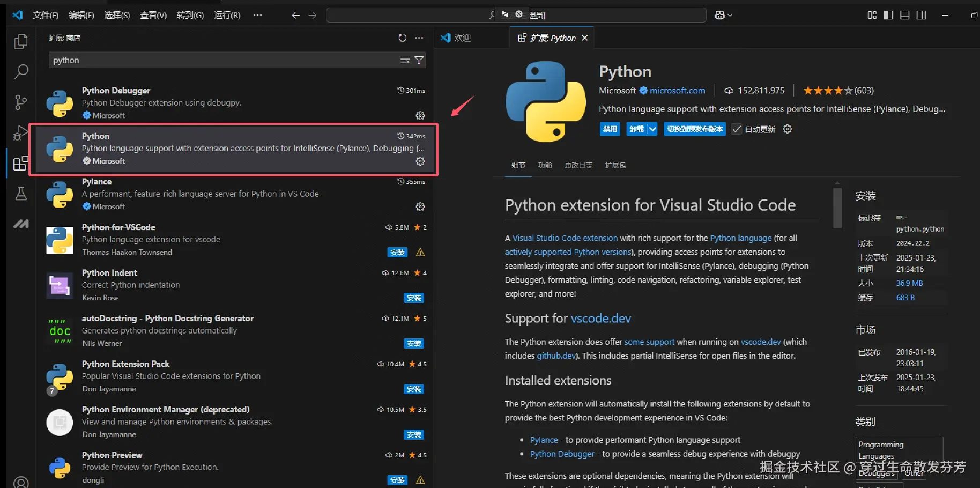This screenshot has width=980, height=488.
Task: Open extensions view more actions ellipsis
Action: tap(419, 38)
